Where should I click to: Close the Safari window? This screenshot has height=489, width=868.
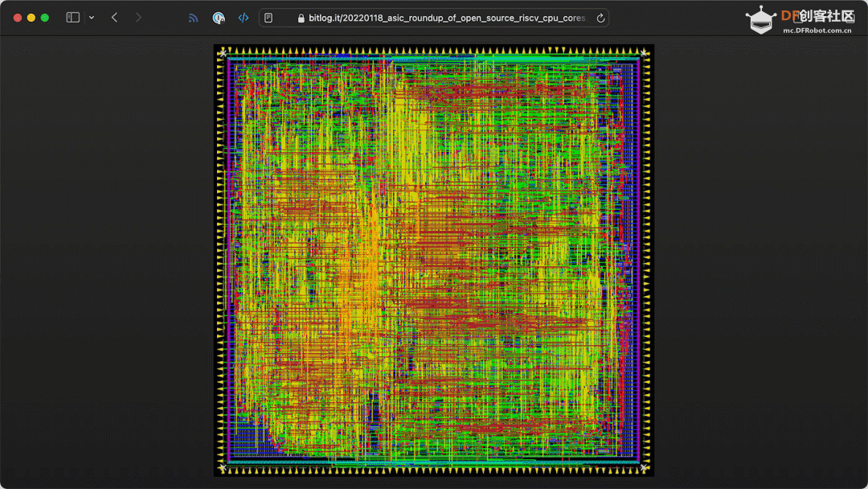[18, 18]
